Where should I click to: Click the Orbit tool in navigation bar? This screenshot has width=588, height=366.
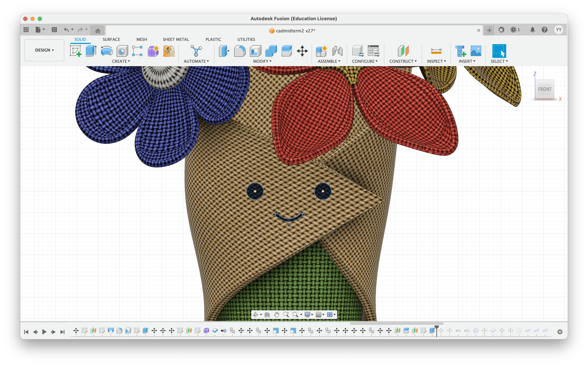tap(255, 314)
